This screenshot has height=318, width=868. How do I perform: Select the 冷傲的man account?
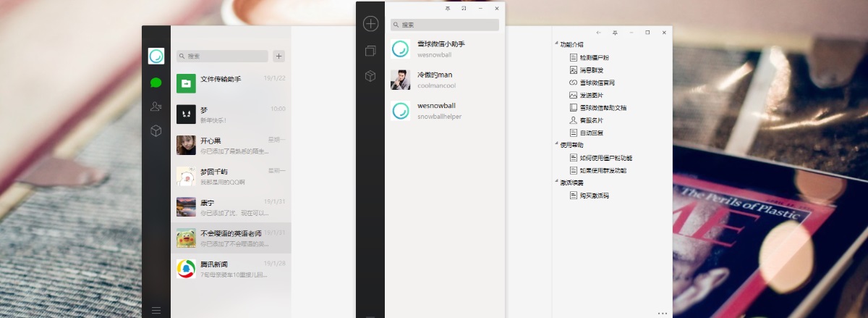pos(445,80)
